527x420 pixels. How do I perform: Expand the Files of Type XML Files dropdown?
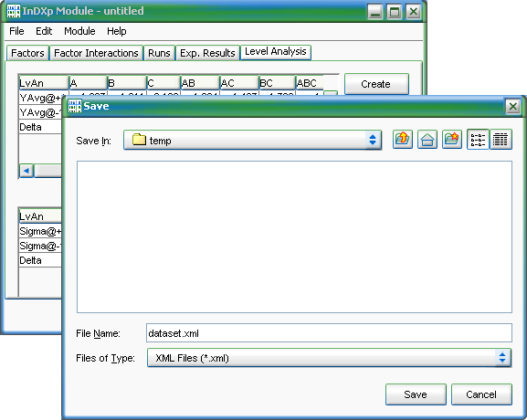click(x=329, y=358)
